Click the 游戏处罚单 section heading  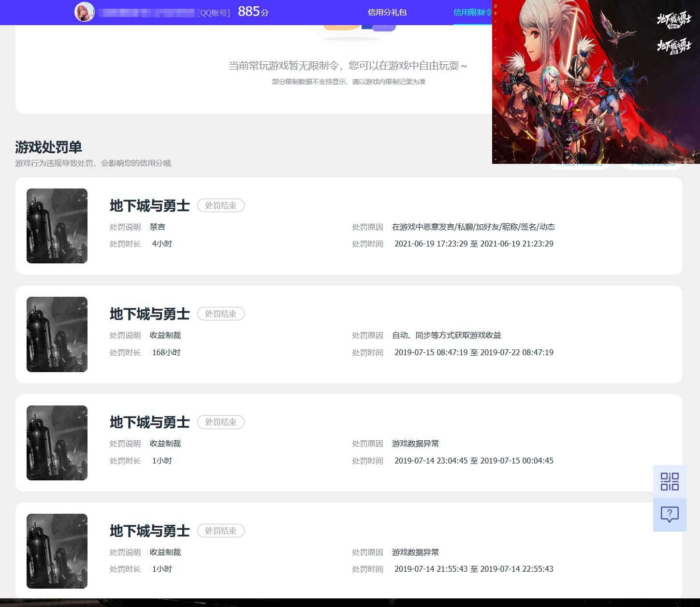point(48,147)
